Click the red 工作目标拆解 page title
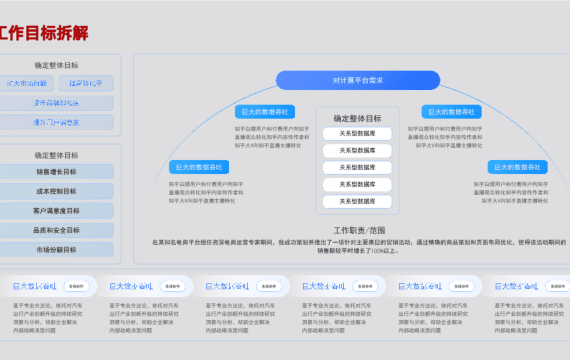 [x=44, y=33]
